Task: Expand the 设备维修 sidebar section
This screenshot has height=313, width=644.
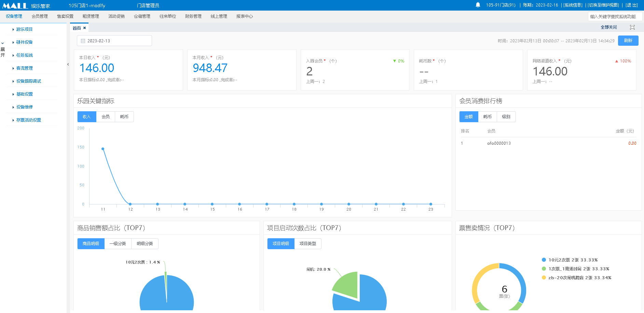Action: click(24, 107)
